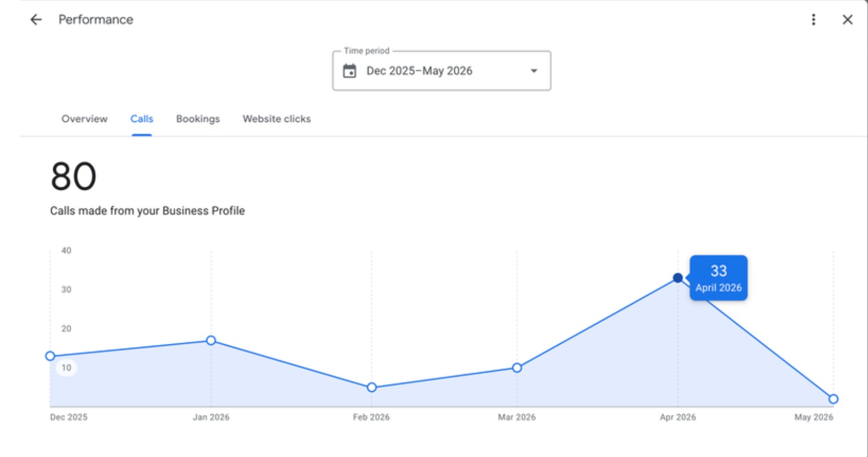Switch to the Overview tab

84,119
